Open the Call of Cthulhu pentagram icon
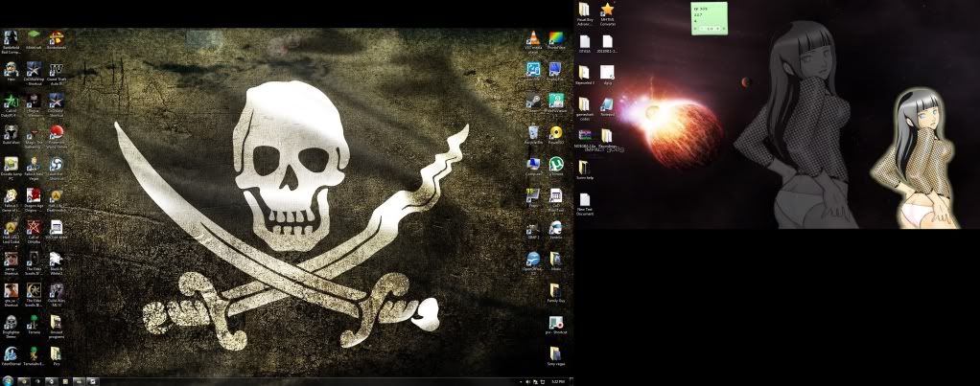Viewport: 980px width, 386px height. tap(34, 229)
